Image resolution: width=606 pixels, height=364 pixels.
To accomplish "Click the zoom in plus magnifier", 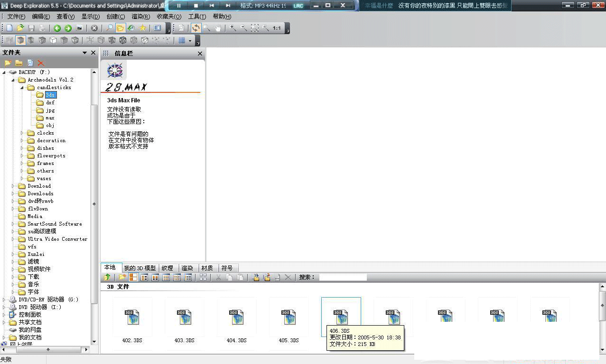I will click(x=233, y=28).
